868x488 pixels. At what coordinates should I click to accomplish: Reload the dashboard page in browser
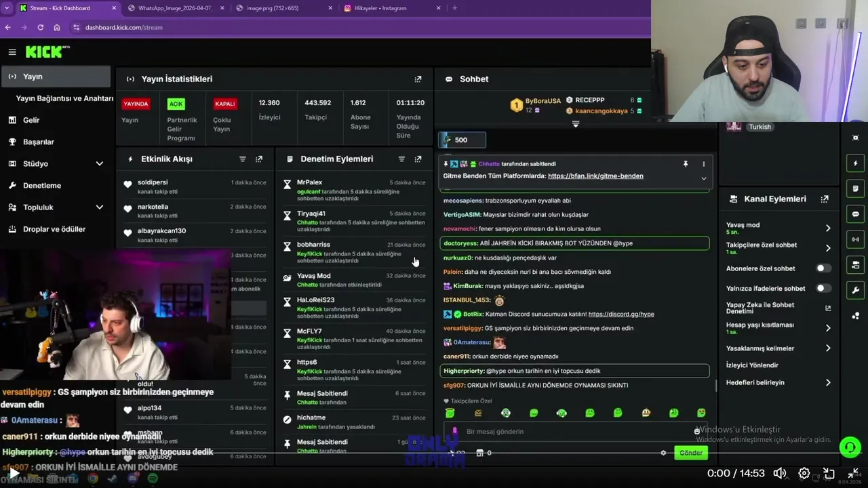click(x=41, y=28)
